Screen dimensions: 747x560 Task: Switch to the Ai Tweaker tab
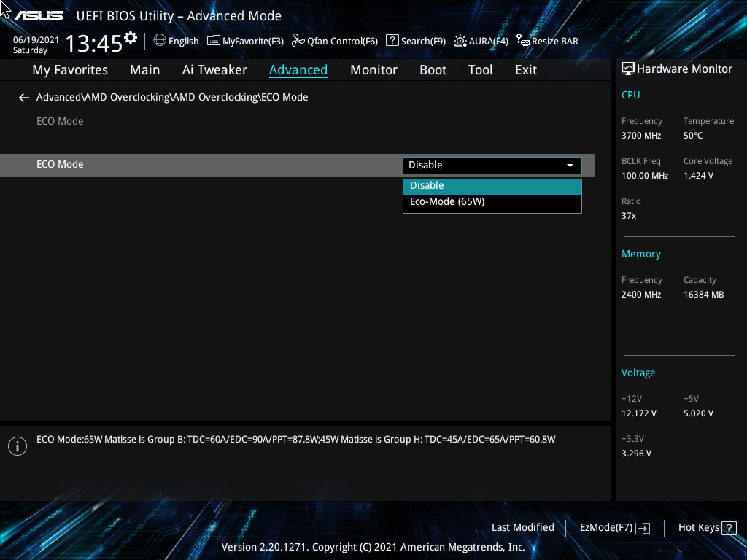coord(214,69)
